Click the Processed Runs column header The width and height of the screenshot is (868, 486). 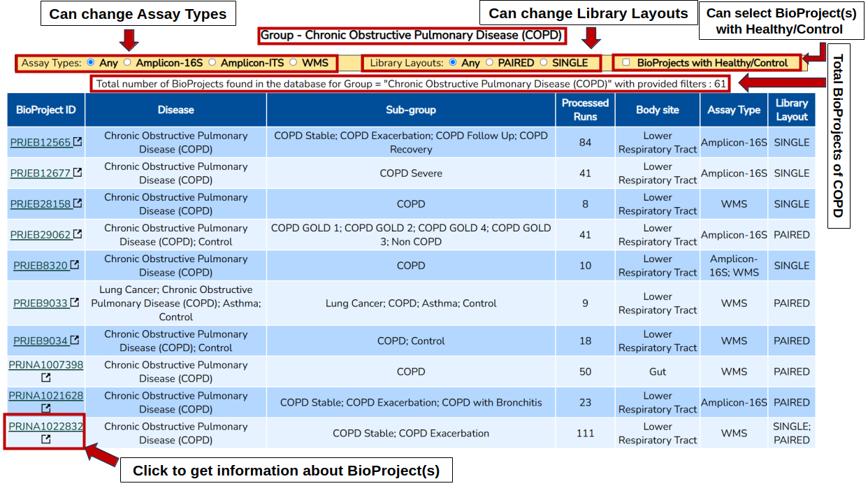(x=586, y=110)
